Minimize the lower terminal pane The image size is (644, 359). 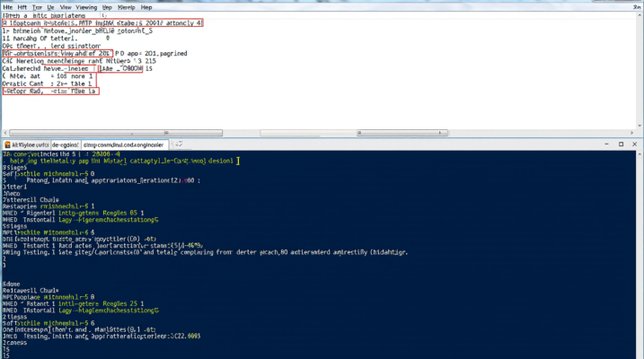tap(606, 144)
